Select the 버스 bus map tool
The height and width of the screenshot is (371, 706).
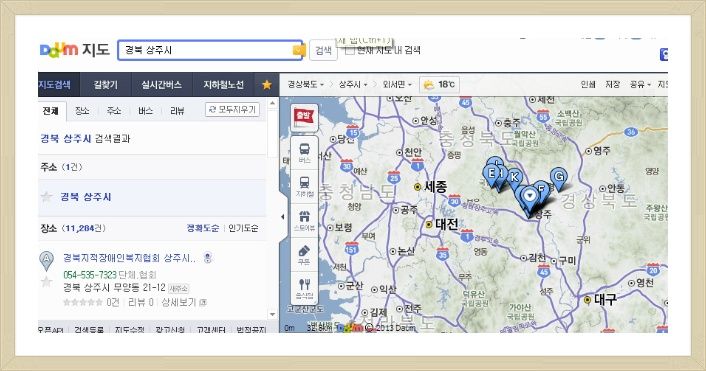(304, 153)
